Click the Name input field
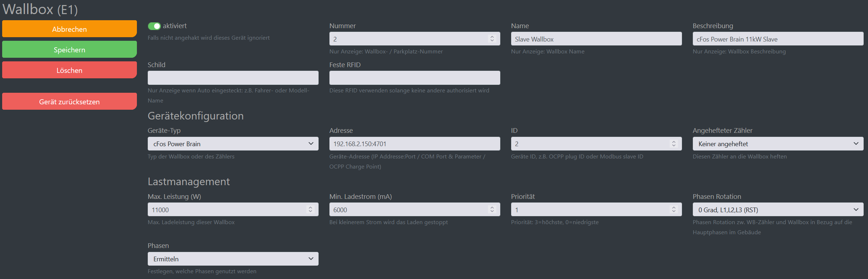This screenshot has width=868, height=279. (x=596, y=39)
